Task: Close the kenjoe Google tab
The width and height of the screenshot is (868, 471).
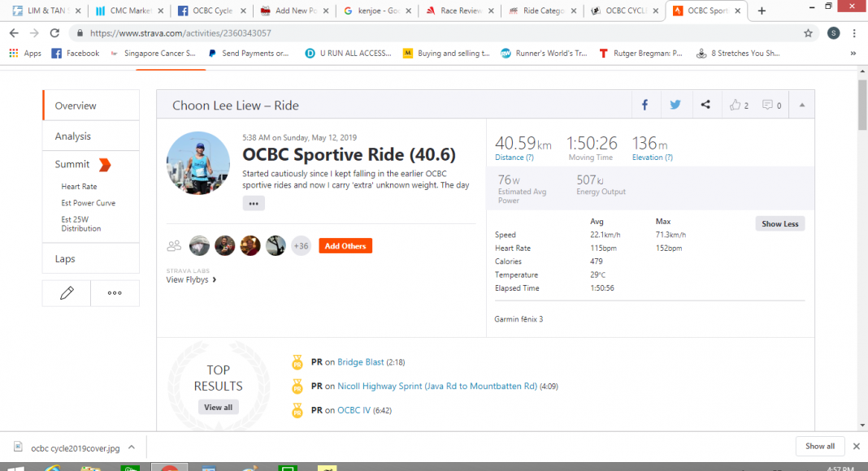Action: click(409, 11)
